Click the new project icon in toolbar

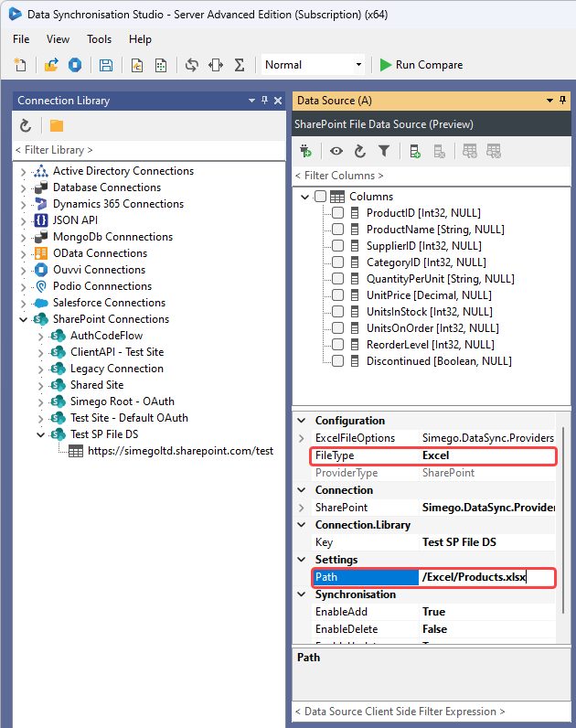pos(21,65)
